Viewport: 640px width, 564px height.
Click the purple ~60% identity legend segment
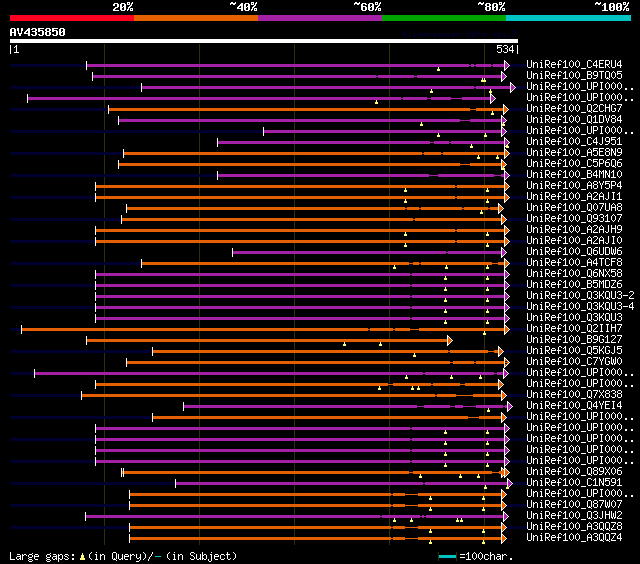(320, 18)
